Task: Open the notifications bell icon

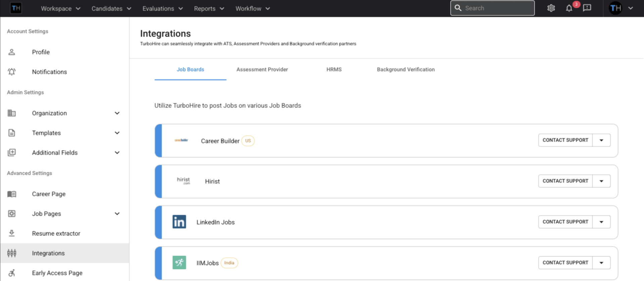Action: point(569,8)
